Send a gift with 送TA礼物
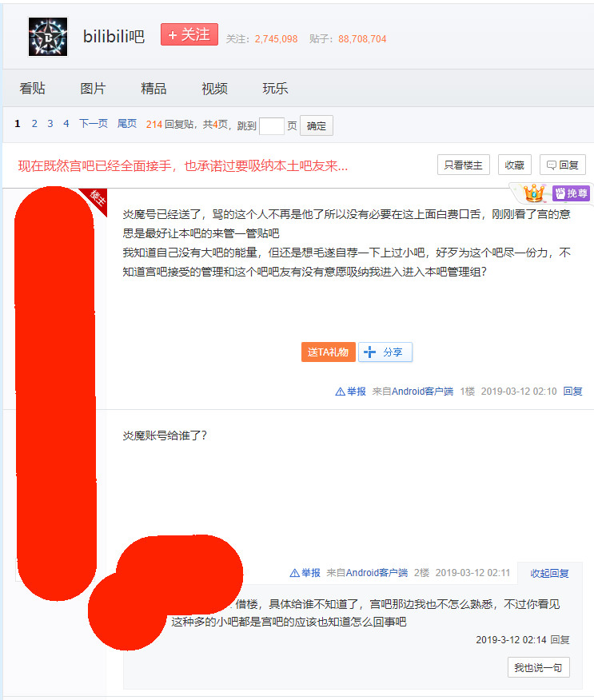Image resolution: width=594 pixels, height=700 pixels. tap(328, 352)
